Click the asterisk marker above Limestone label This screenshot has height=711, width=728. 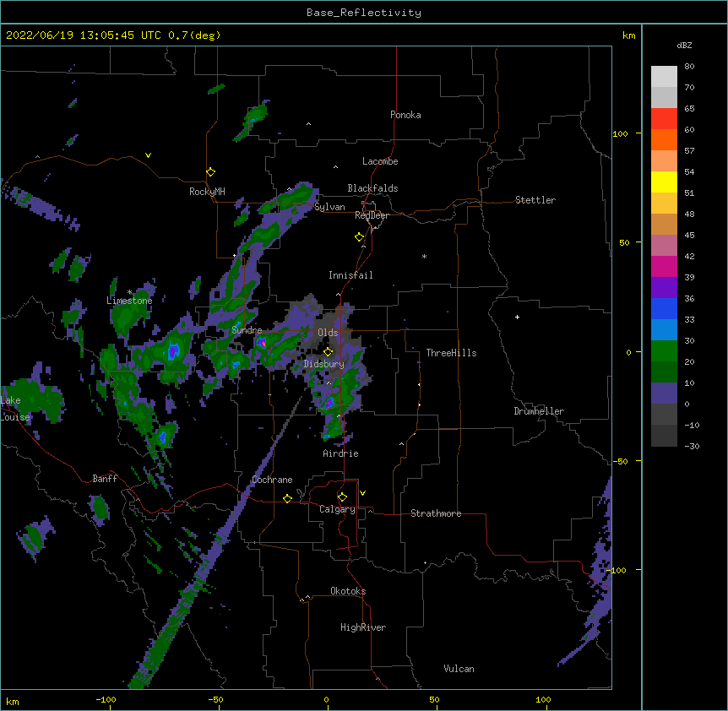130,292
